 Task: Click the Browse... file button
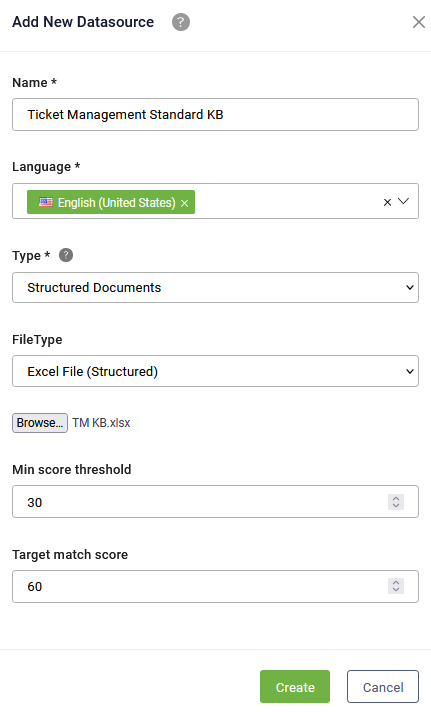point(40,423)
